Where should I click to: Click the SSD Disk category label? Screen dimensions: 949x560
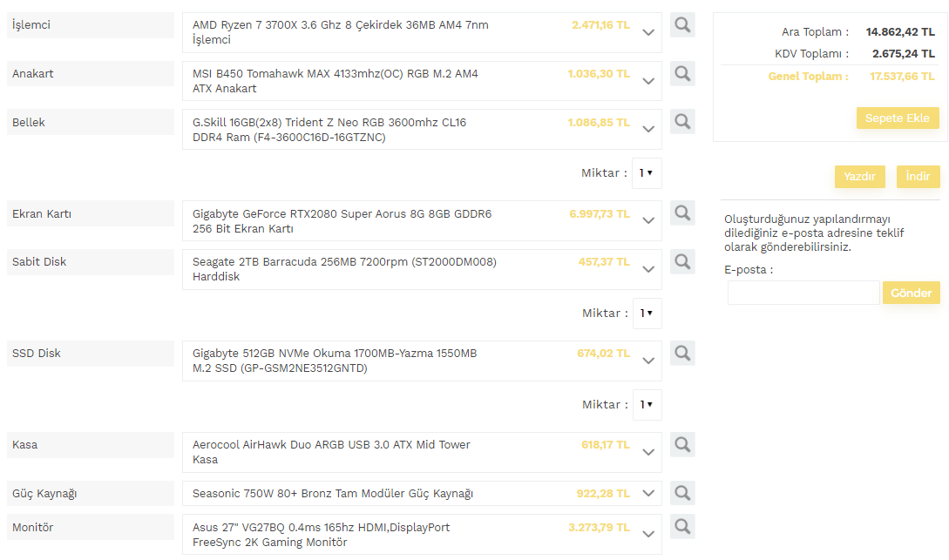[90, 354]
